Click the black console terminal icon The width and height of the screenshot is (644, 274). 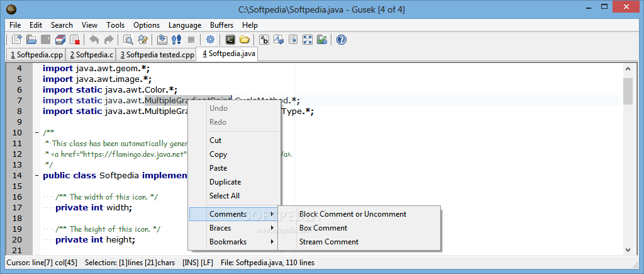pyautogui.click(x=230, y=40)
